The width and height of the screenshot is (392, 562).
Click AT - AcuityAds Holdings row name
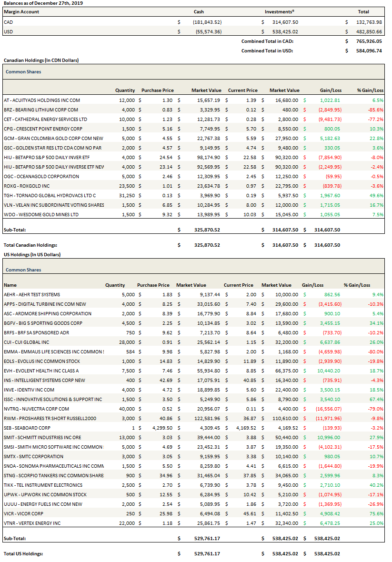coord(42,100)
